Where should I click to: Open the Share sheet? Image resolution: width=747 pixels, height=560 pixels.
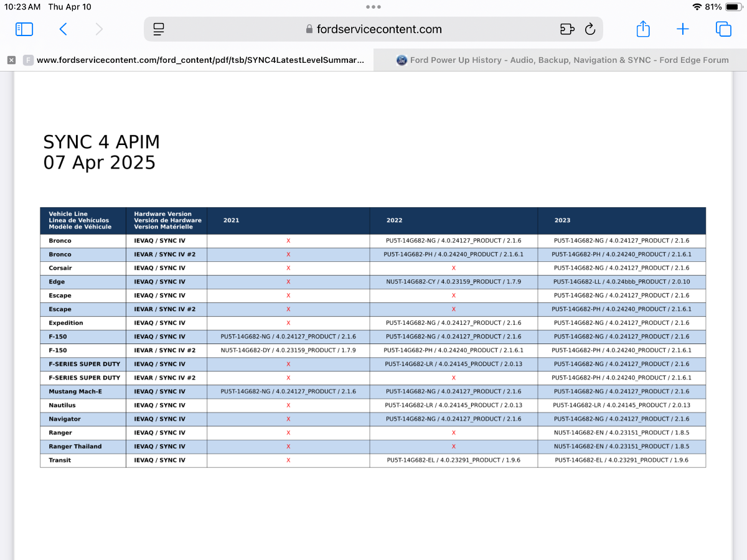coord(643,29)
